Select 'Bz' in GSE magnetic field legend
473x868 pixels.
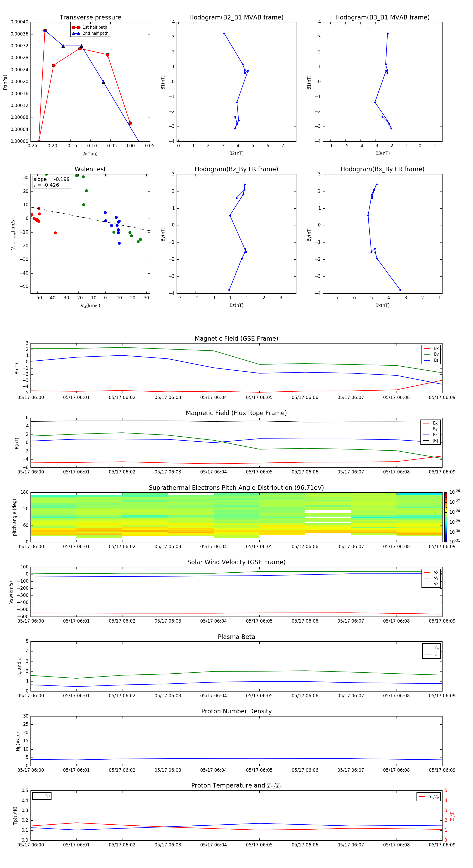click(431, 360)
